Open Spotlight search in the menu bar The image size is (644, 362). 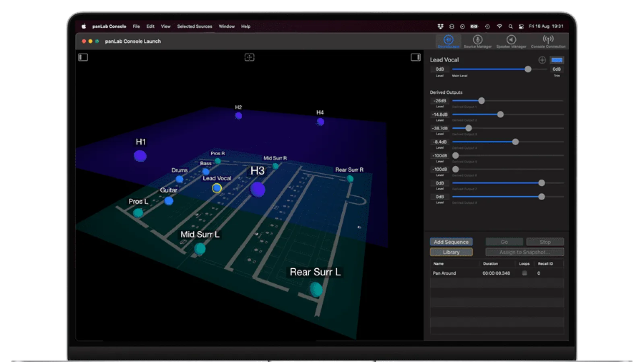tap(510, 26)
